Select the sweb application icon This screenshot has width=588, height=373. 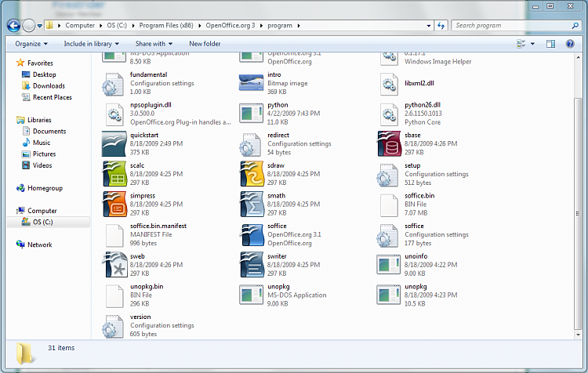tap(114, 265)
